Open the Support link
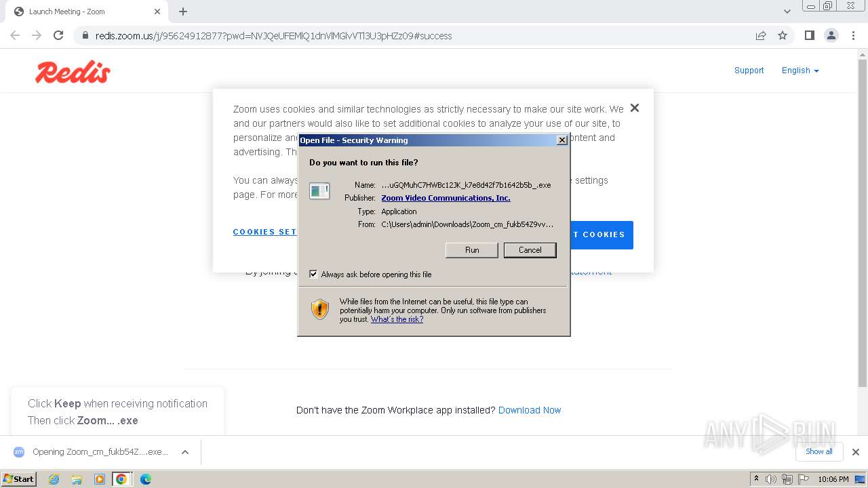Screen dimensions: 868x488 point(749,70)
